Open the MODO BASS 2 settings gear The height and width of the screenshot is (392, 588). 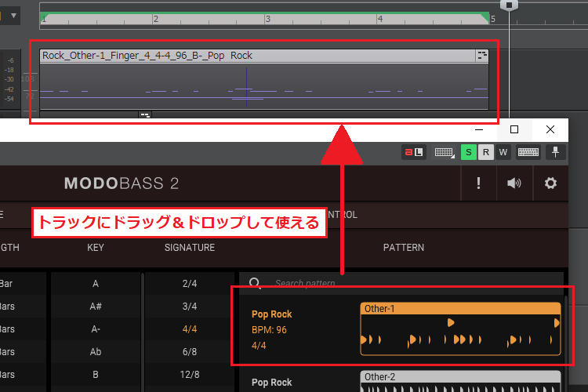pyautogui.click(x=550, y=183)
